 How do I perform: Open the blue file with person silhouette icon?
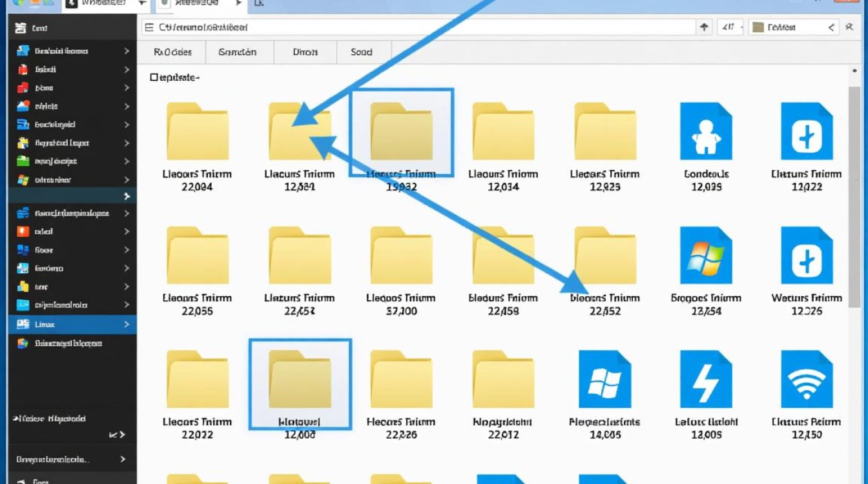pyautogui.click(x=705, y=132)
